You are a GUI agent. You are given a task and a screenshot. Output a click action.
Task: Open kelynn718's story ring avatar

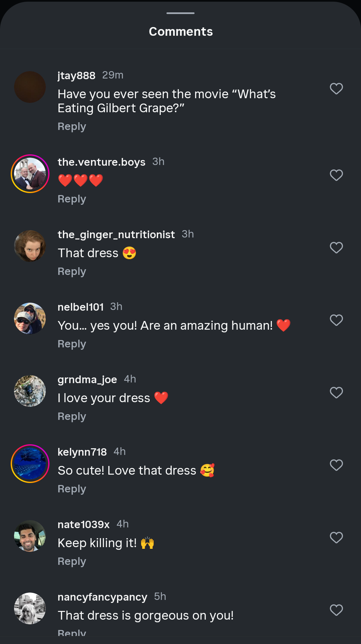pos(30,464)
